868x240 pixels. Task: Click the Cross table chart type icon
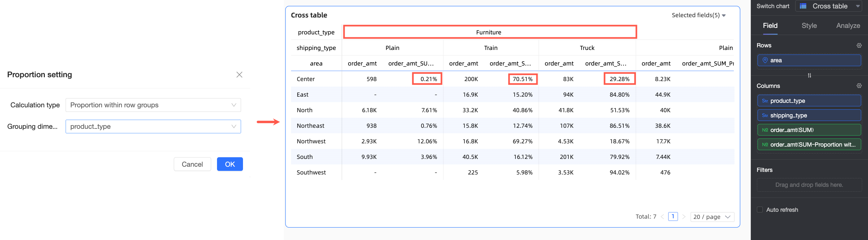coord(803,6)
